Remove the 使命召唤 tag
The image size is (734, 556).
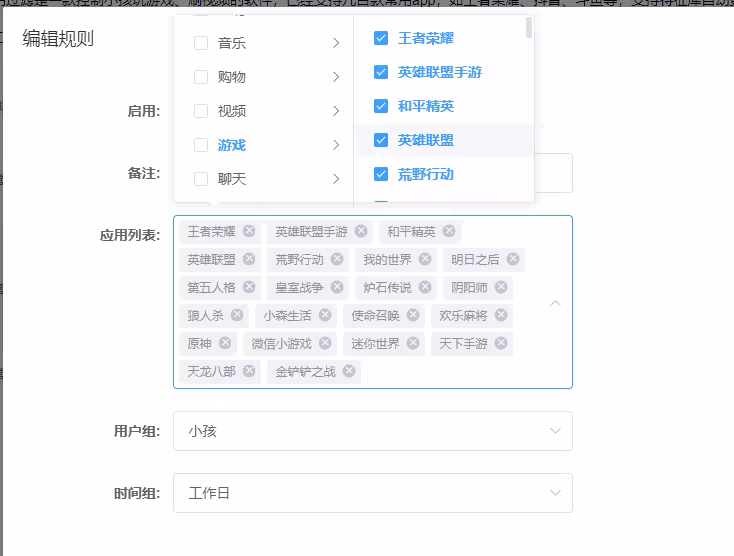(x=413, y=315)
